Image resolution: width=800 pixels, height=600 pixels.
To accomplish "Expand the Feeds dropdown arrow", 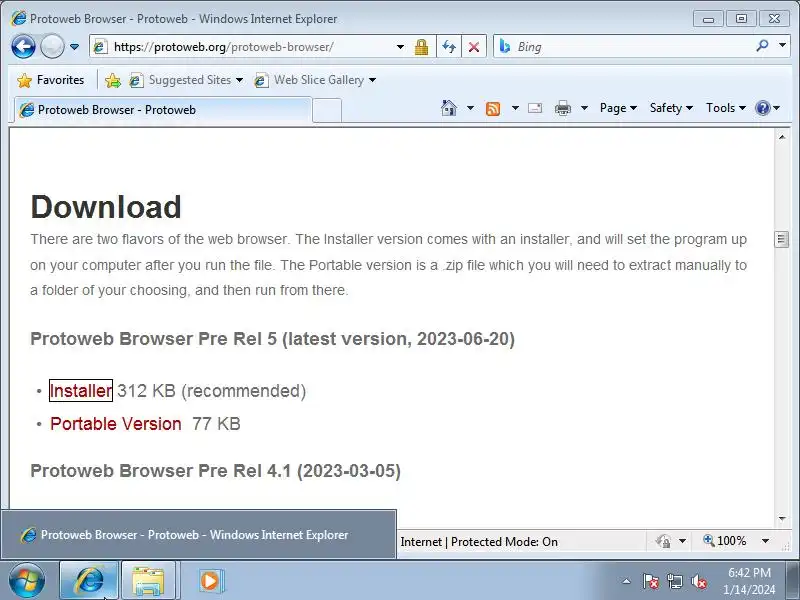I will (515, 108).
